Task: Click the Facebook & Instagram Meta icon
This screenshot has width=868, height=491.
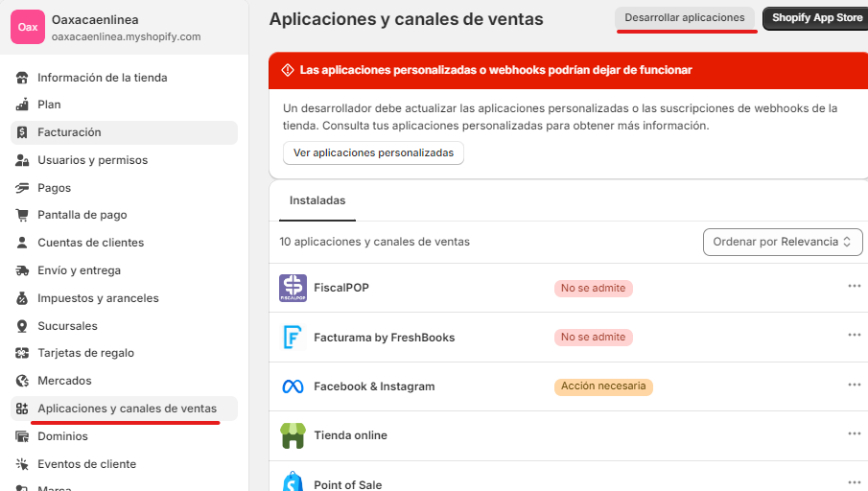Action: [x=293, y=386]
